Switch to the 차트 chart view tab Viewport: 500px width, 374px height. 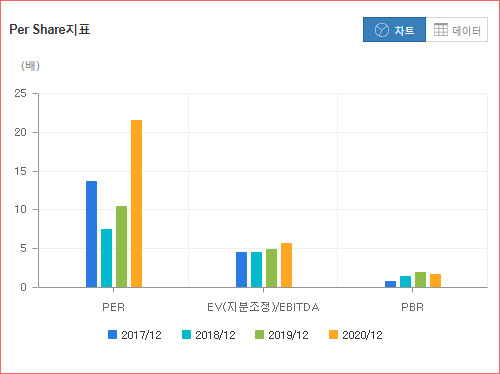[x=394, y=30]
